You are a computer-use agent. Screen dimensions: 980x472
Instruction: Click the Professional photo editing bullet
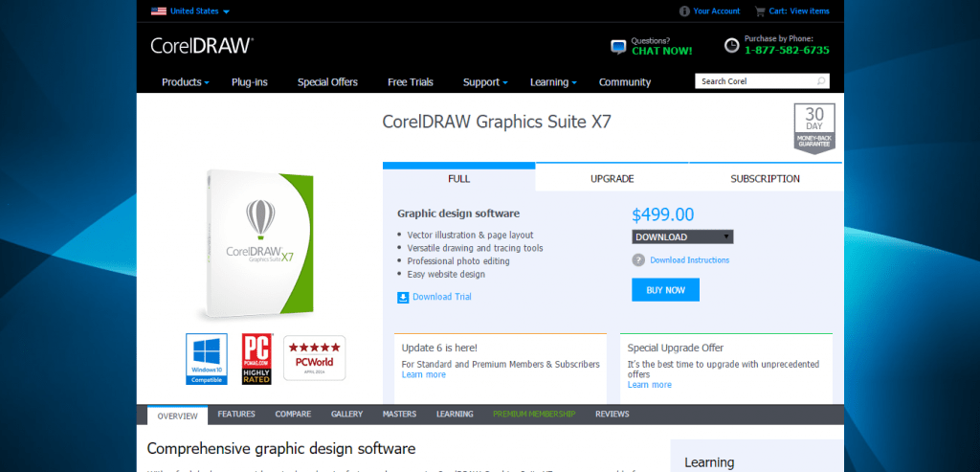pyautogui.click(x=458, y=261)
